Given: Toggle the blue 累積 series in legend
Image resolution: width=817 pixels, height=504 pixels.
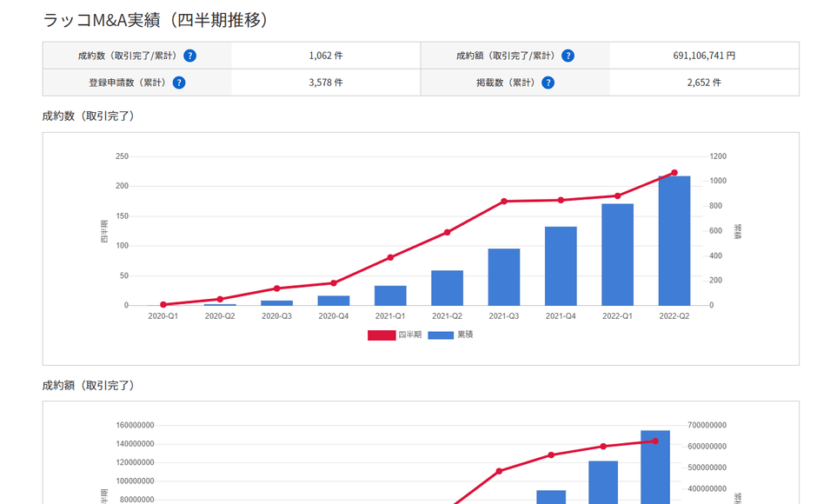Looking at the screenshot, I should tap(441, 335).
